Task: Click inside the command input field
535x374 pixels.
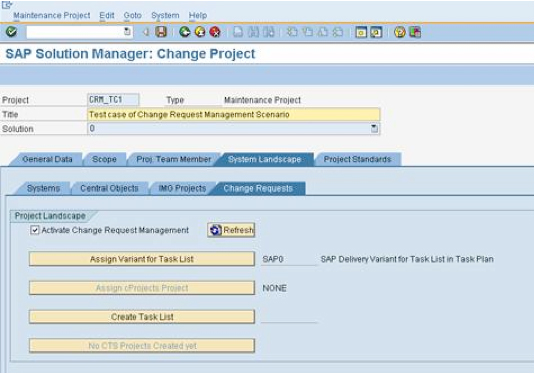Action: pyautogui.click(x=75, y=32)
